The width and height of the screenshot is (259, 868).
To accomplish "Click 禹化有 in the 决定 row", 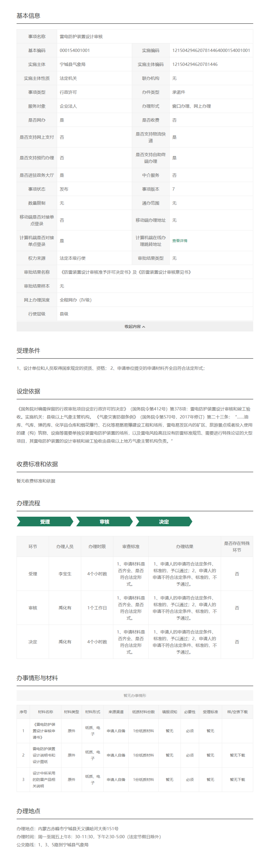I will (65, 642).
